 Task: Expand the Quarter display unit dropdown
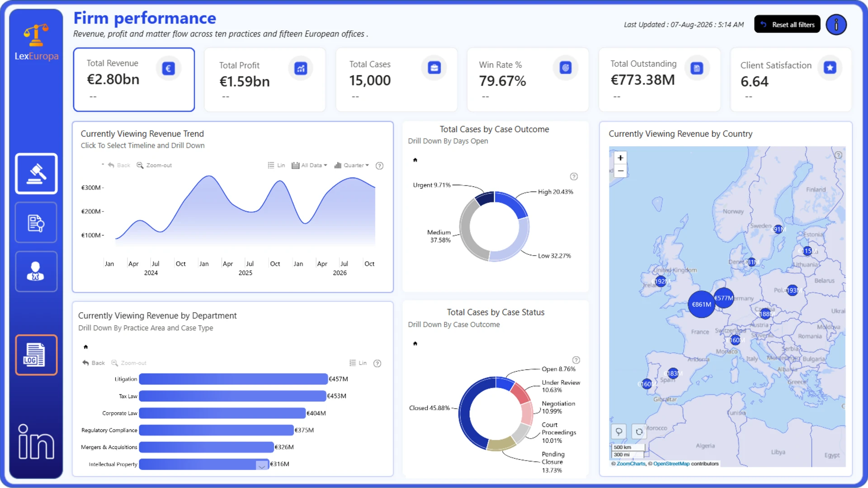[x=352, y=165]
